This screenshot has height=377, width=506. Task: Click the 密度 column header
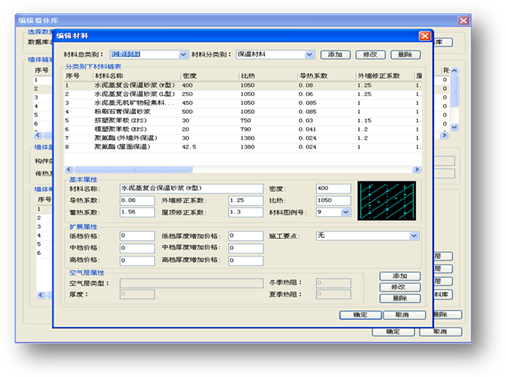coord(210,76)
